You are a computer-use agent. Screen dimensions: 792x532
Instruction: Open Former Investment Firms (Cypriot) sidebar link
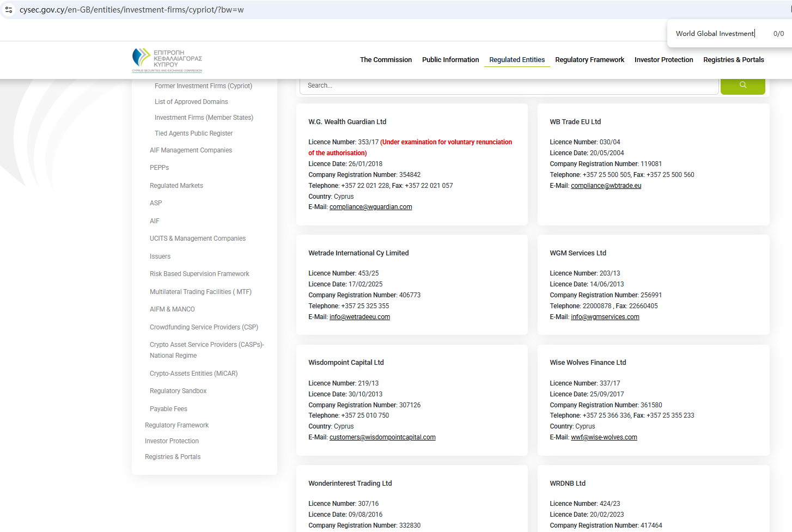(x=203, y=86)
